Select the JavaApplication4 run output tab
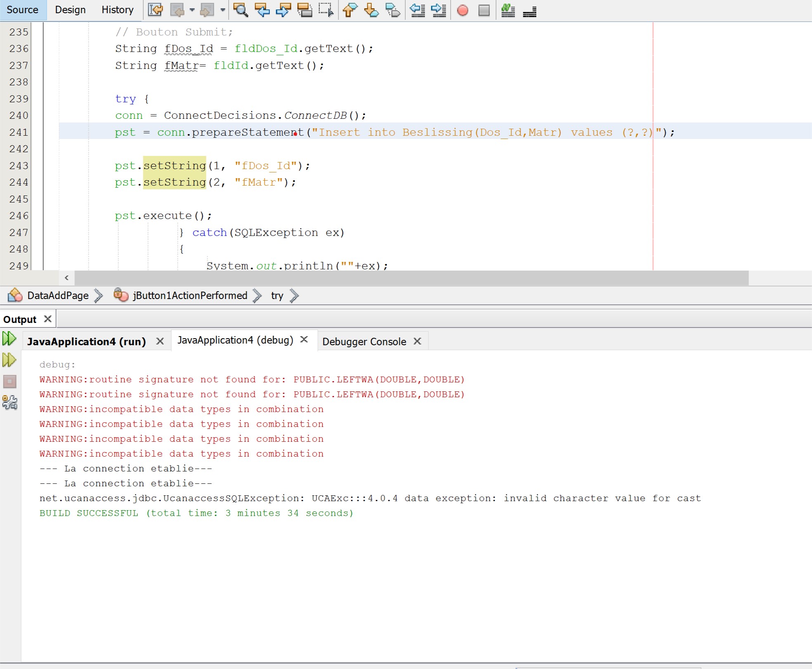 point(86,341)
